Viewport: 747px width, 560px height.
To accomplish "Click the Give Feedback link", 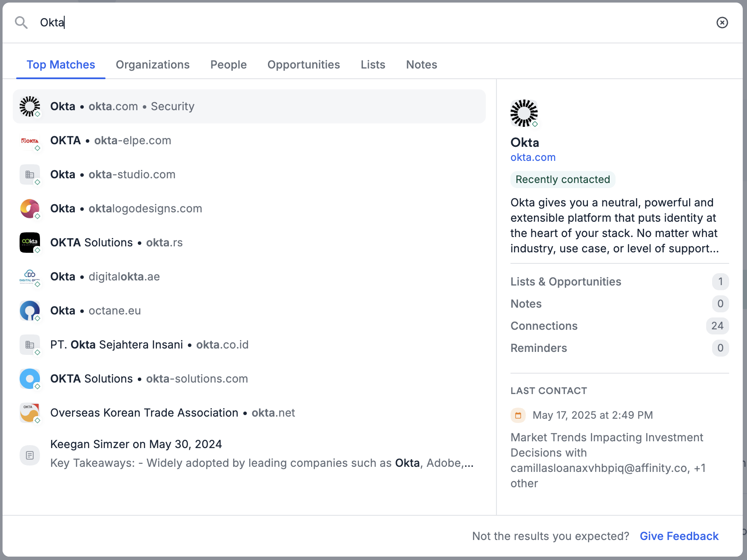I will 679,536.
